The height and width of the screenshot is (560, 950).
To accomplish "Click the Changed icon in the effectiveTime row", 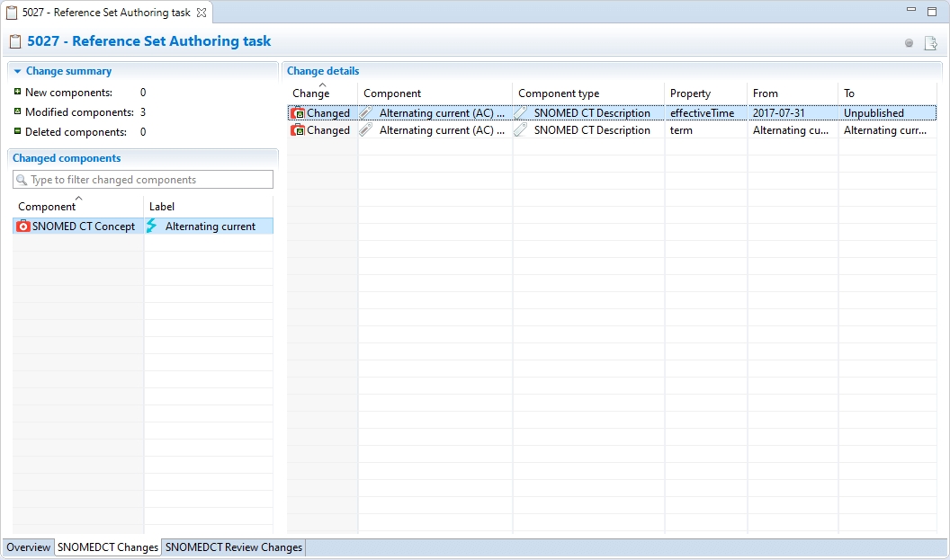I will point(298,113).
